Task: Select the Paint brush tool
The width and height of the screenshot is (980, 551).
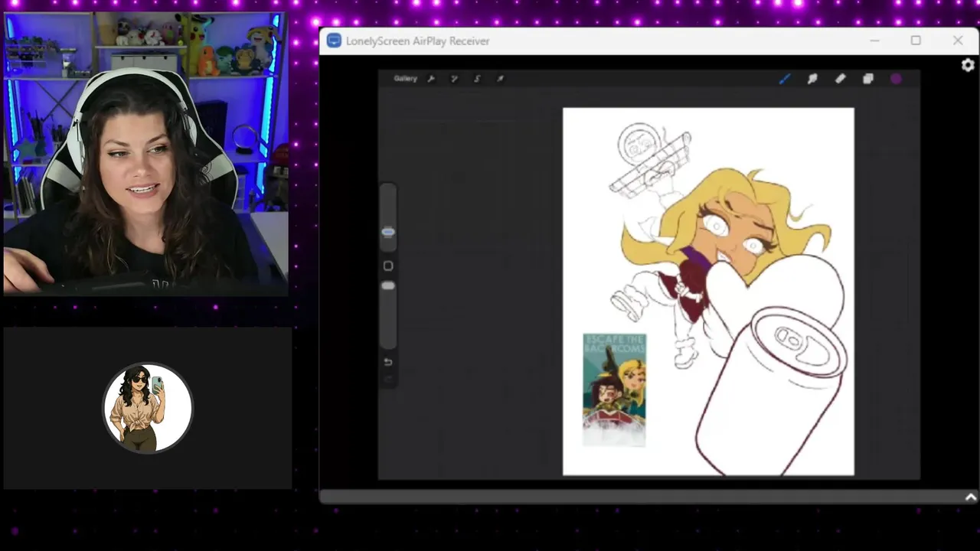Action: point(785,79)
